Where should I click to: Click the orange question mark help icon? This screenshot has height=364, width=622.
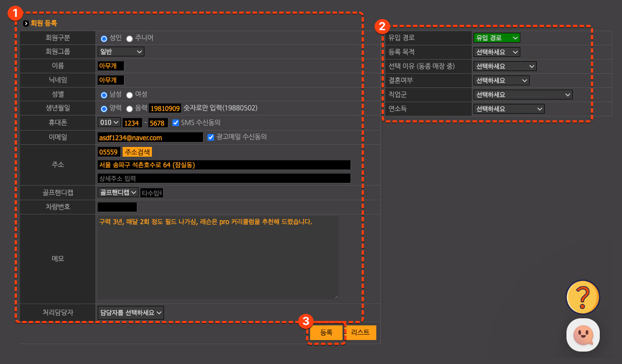[582, 297]
